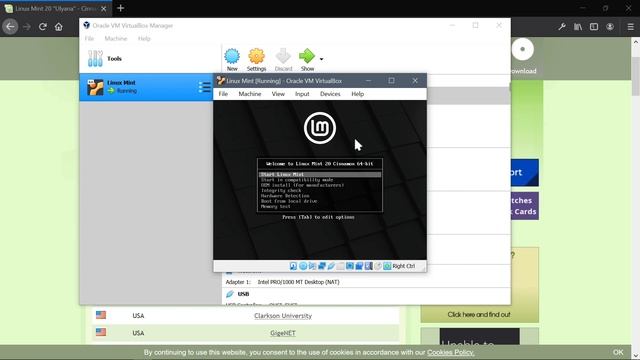Click the network indicator in VM status bar
Screen dimensions: 640x360
322,266
